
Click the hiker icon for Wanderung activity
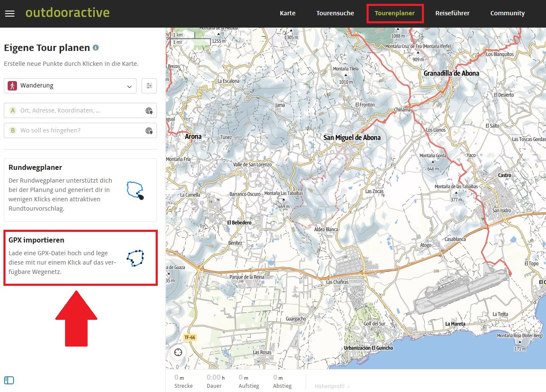pos(12,86)
